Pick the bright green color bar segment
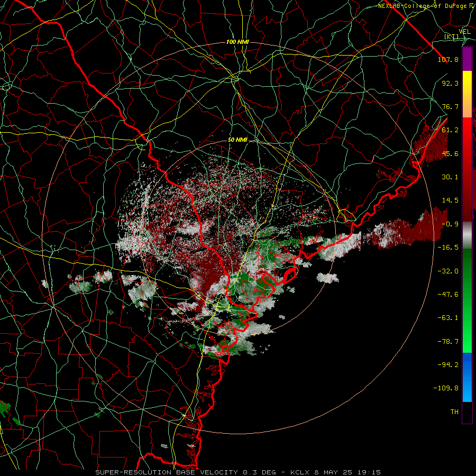The image size is (476, 476). click(x=467, y=334)
